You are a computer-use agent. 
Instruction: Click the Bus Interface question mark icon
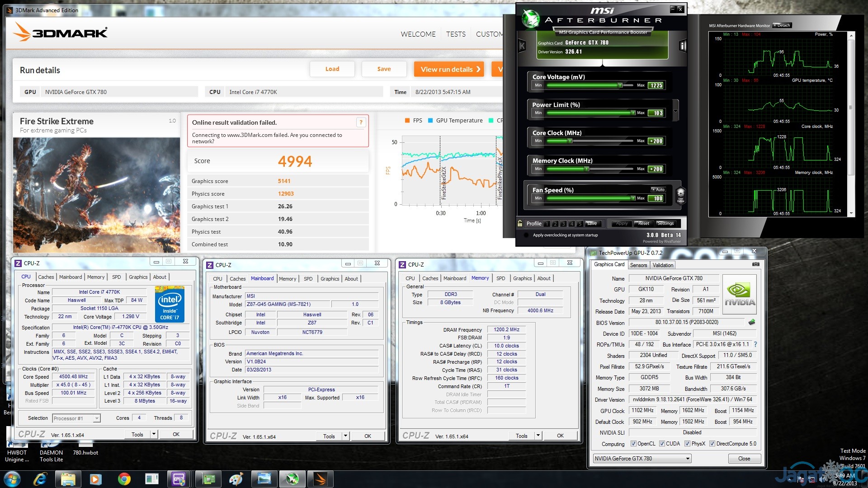click(755, 344)
